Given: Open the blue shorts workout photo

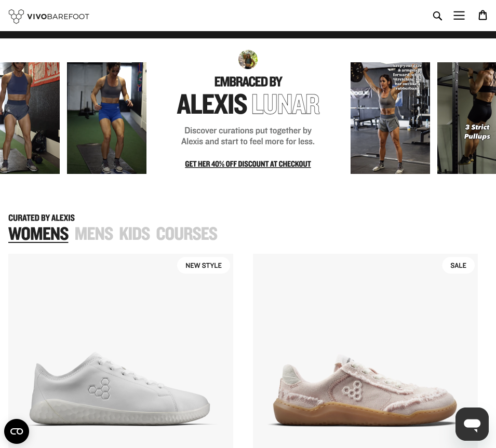Looking at the screenshot, I should pyautogui.click(x=106, y=118).
